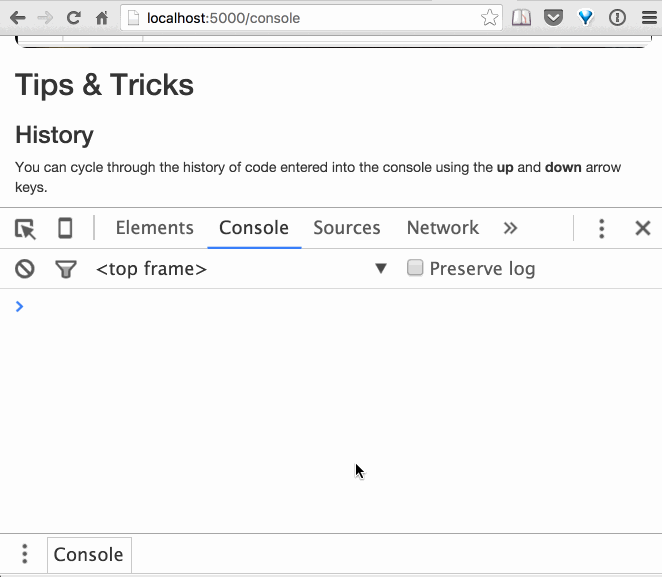
Task: Open the DevTools three-dot customize menu
Action: (x=601, y=229)
